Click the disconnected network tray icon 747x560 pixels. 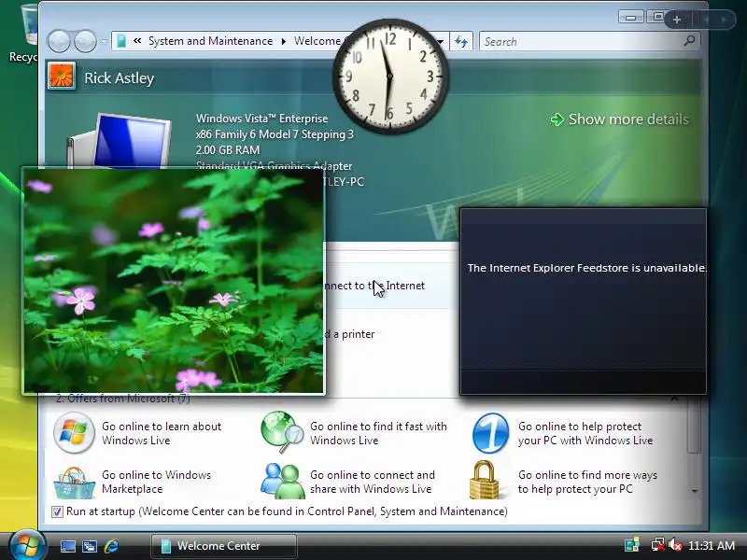coord(658,545)
